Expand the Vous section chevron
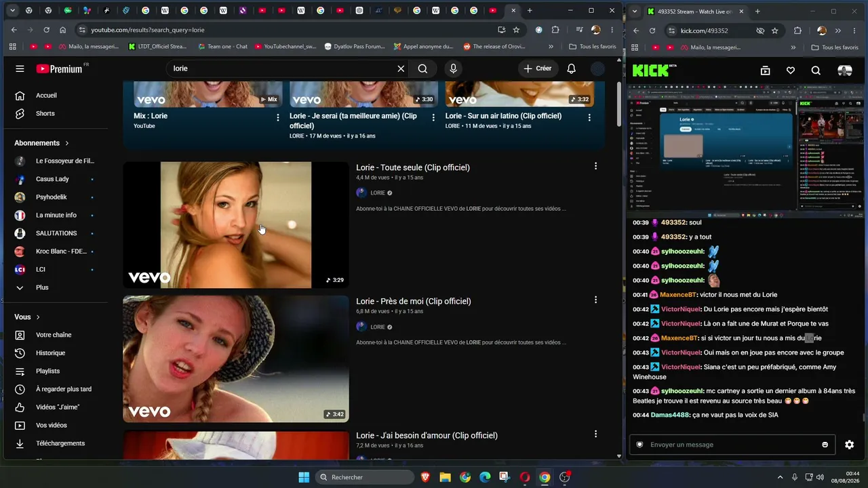This screenshot has width=868, height=488. pos(38,317)
